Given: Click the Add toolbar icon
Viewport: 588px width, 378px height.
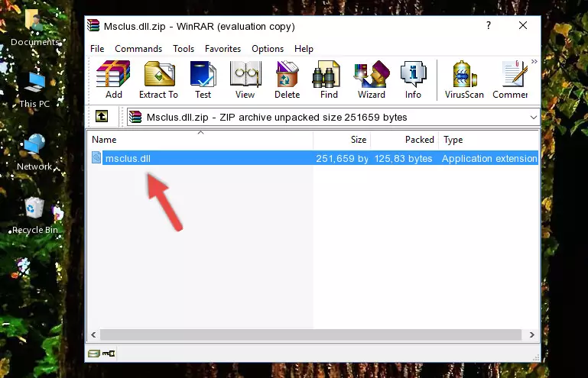Looking at the screenshot, I should pyautogui.click(x=113, y=79).
